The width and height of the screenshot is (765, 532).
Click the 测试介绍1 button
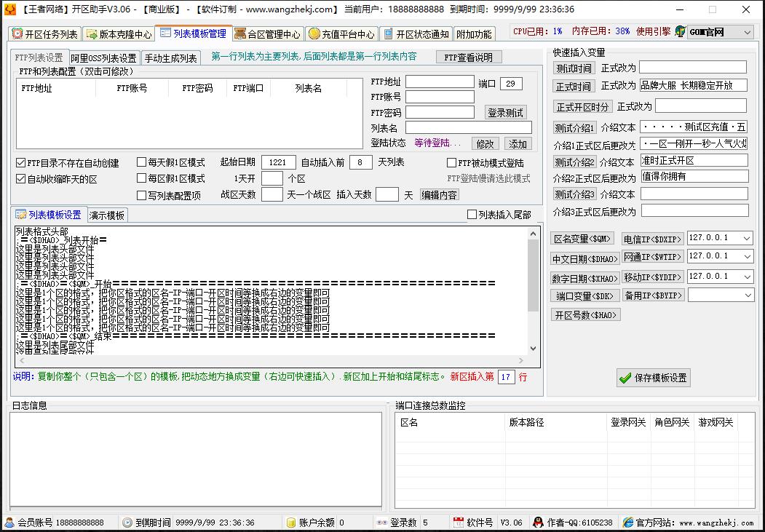point(575,128)
